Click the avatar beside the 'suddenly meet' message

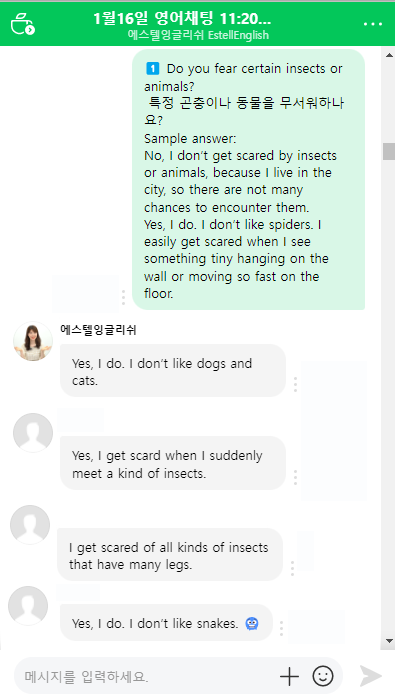(x=33, y=433)
